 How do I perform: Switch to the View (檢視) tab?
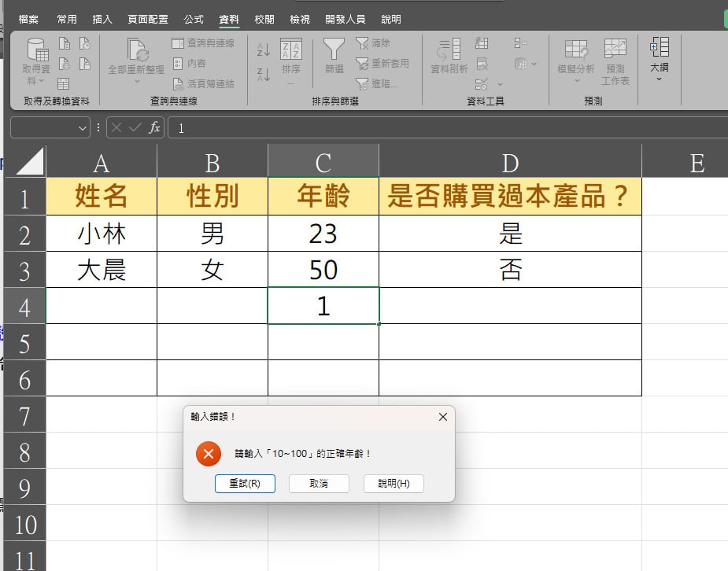click(300, 19)
